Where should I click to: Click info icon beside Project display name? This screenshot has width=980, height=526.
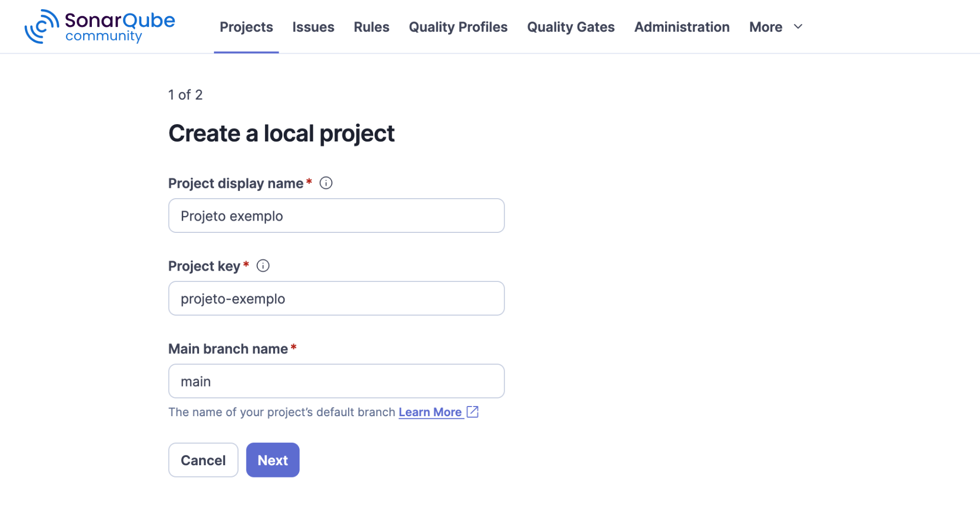pos(326,183)
